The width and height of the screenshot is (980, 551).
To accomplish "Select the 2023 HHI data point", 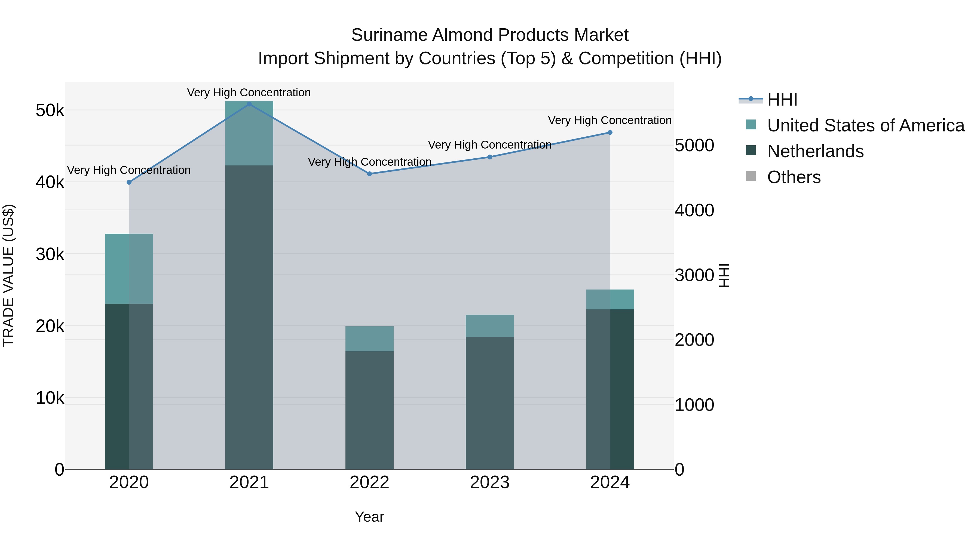I will 490,157.
